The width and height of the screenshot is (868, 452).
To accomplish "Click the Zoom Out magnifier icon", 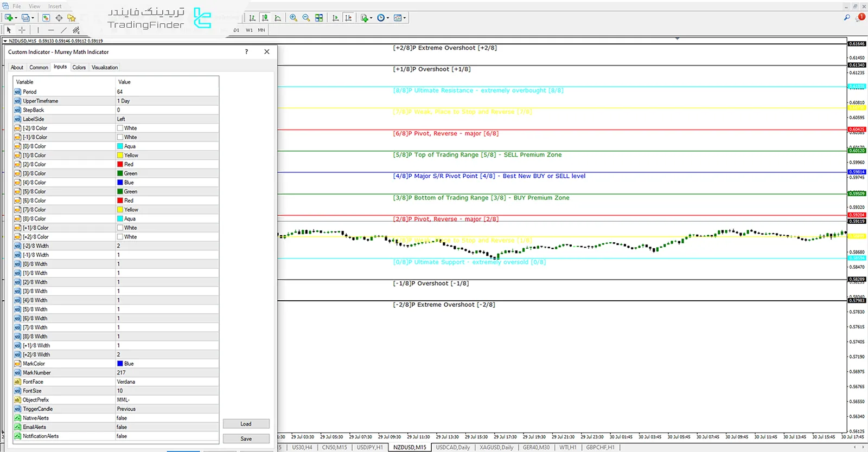I will [306, 18].
